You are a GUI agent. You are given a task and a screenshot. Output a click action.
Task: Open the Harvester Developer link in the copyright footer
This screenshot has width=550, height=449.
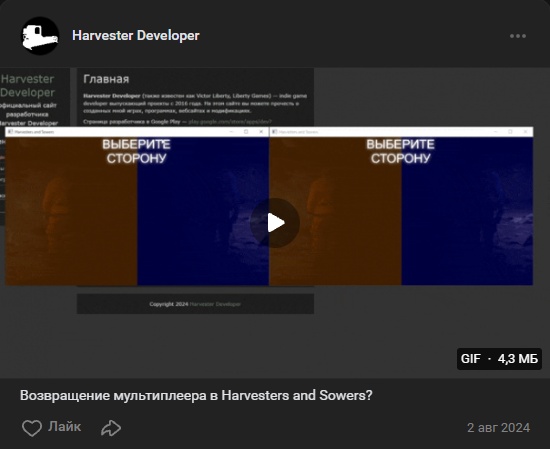[x=215, y=304]
